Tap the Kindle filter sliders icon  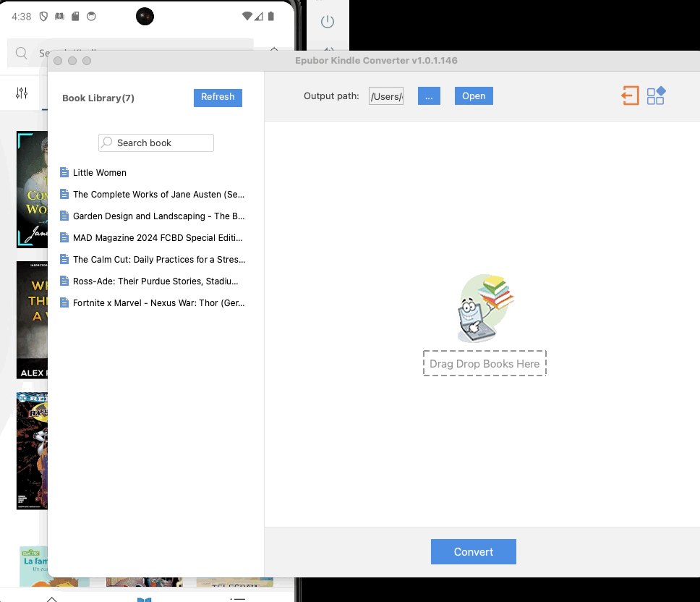(22, 93)
